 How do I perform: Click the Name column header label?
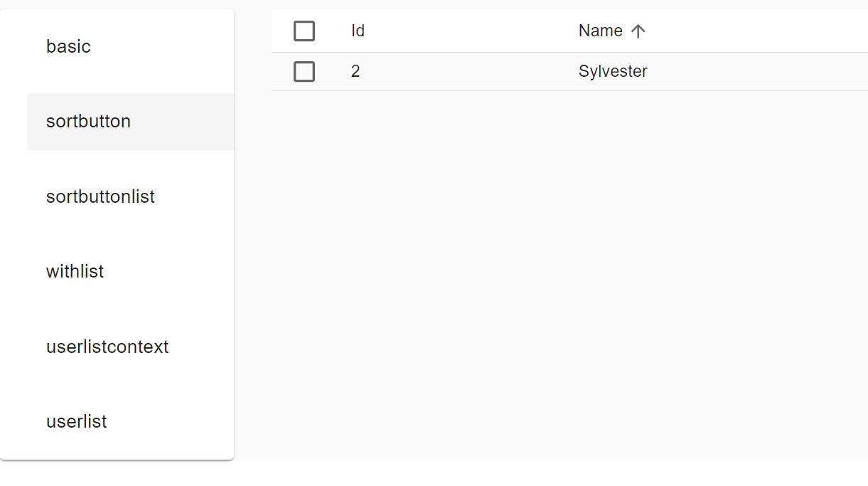(599, 31)
